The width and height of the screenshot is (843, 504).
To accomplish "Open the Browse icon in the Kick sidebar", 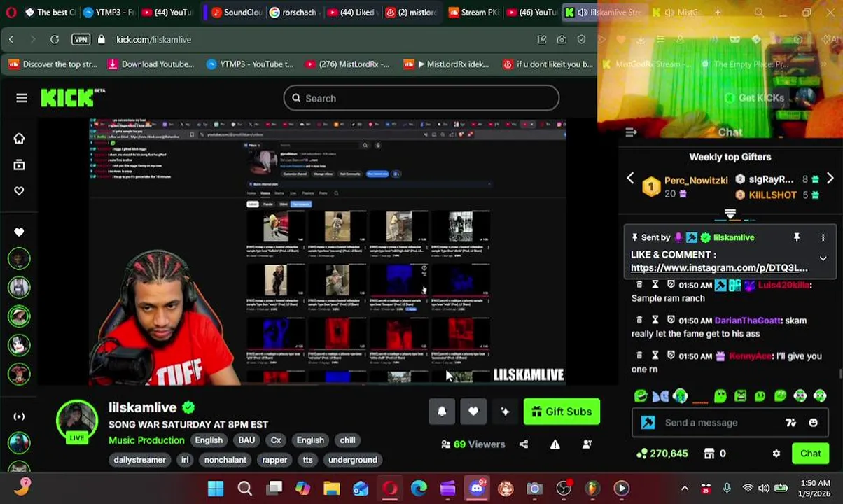I will [19, 165].
